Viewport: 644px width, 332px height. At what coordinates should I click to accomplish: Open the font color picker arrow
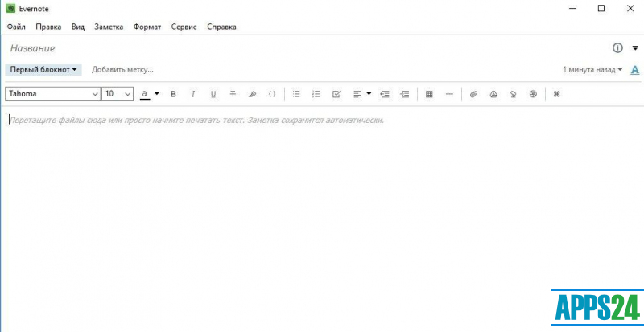pyautogui.click(x=157, y=94)
